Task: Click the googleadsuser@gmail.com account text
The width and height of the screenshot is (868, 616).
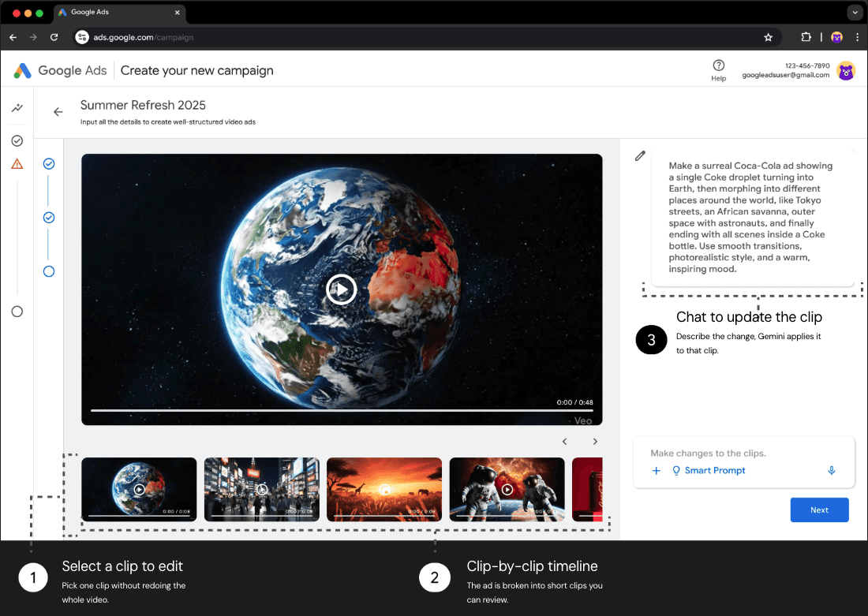Action: click(x=785, y=75)
